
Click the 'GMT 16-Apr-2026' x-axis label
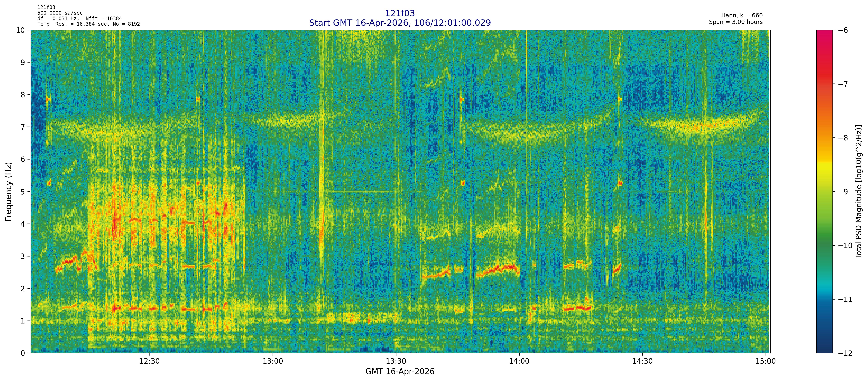pyautogui.click(x=400, y=372)
